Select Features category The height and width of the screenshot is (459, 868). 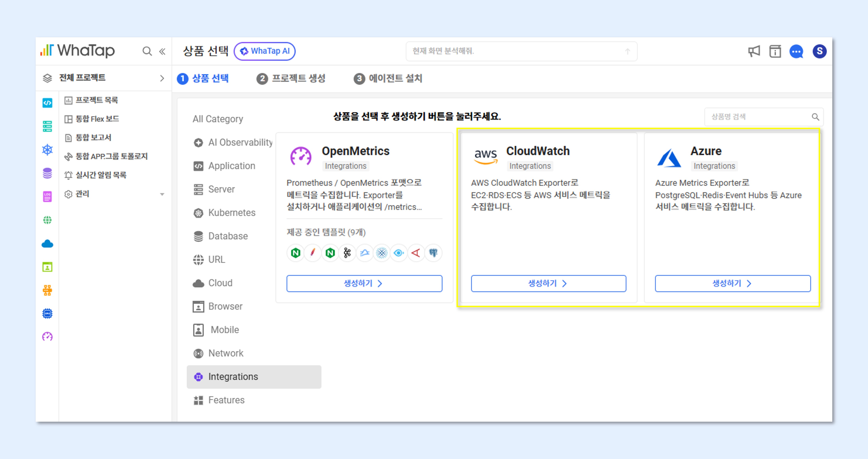point(219,400)
